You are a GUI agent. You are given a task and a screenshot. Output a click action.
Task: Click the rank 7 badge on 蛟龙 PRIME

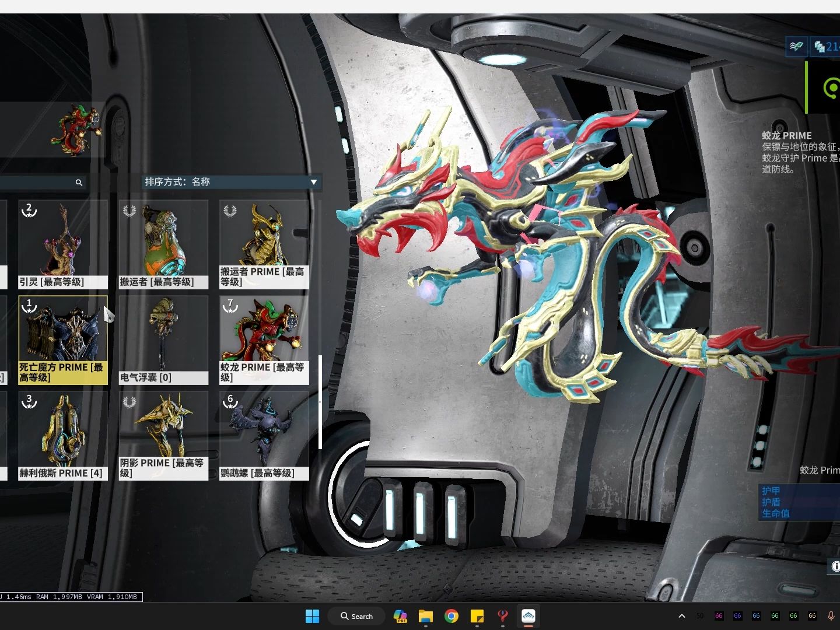[230, 306]
